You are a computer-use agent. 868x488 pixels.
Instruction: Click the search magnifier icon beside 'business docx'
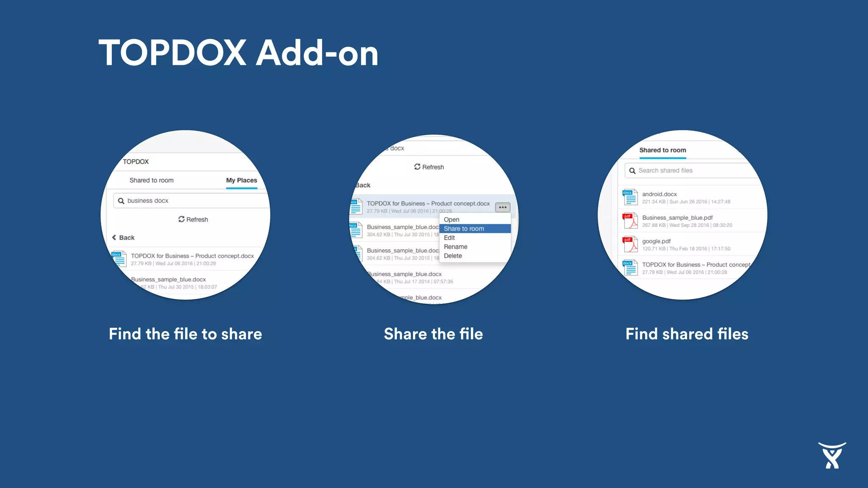(121, 201)
